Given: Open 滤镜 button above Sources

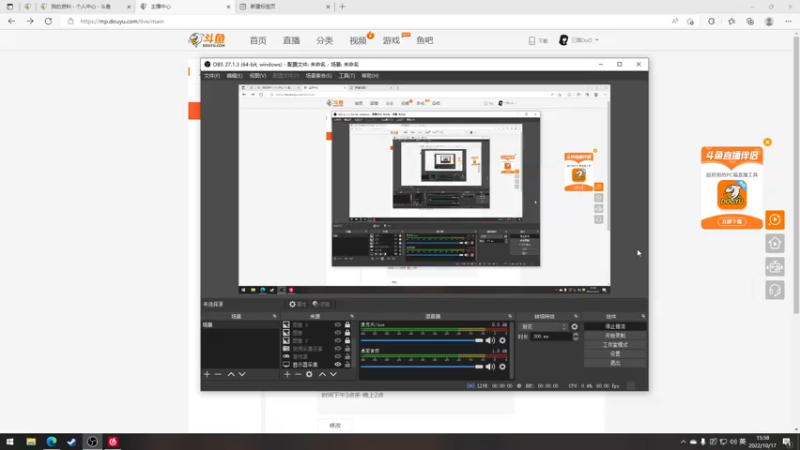Looking at the screenshot, I should (x=321, y=304).
